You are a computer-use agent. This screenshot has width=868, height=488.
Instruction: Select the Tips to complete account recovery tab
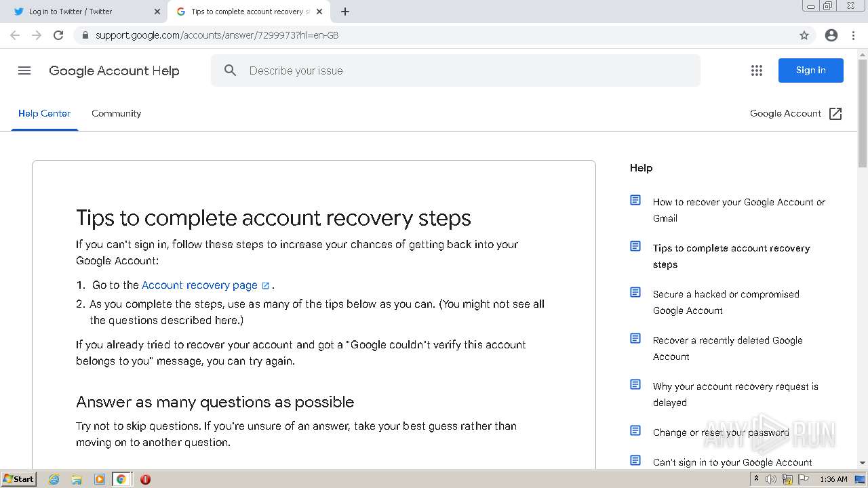(x=250, y=12)
